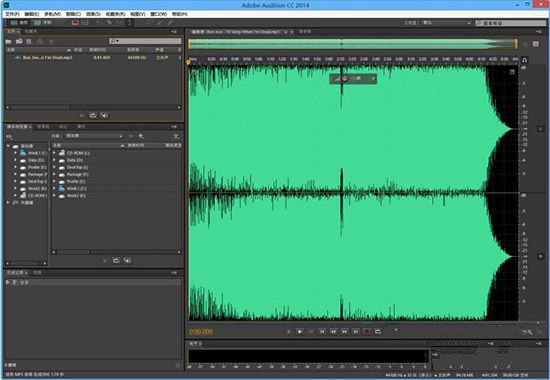Click the Media Browser filter icon

(x=176, y=136)
